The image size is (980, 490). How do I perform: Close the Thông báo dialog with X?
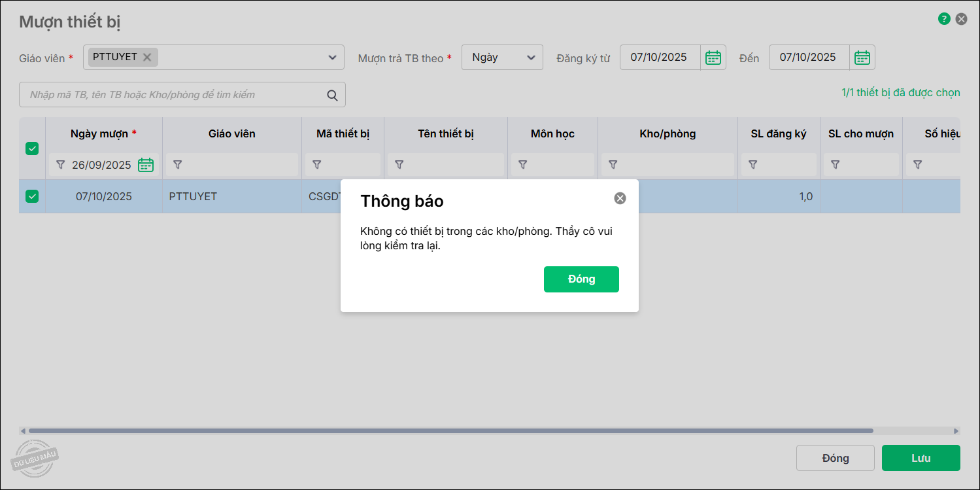pyautogui.click(x=620, y=198)
